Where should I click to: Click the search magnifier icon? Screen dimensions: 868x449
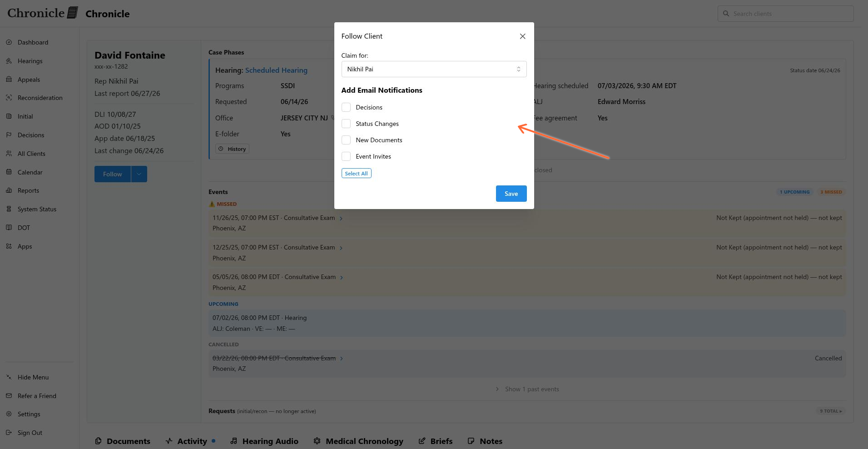[x=726, y=14]
